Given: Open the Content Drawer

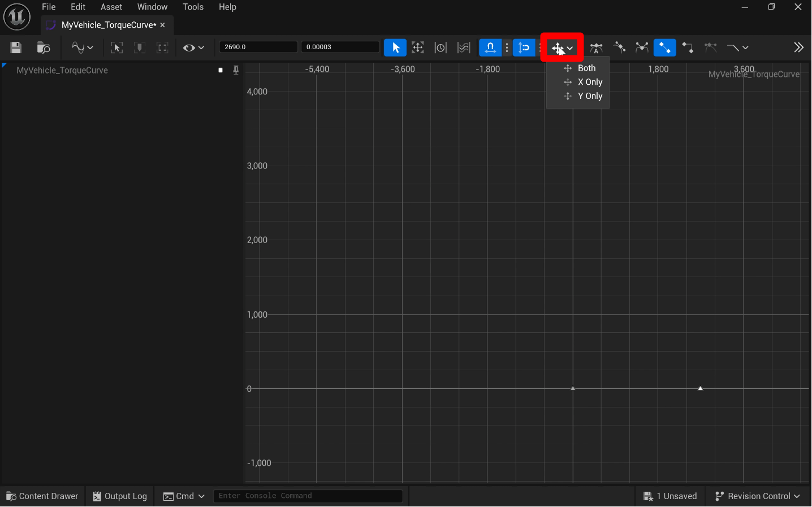Looking at the screenshot, I should pyautogui.click(x=42, y=496).
